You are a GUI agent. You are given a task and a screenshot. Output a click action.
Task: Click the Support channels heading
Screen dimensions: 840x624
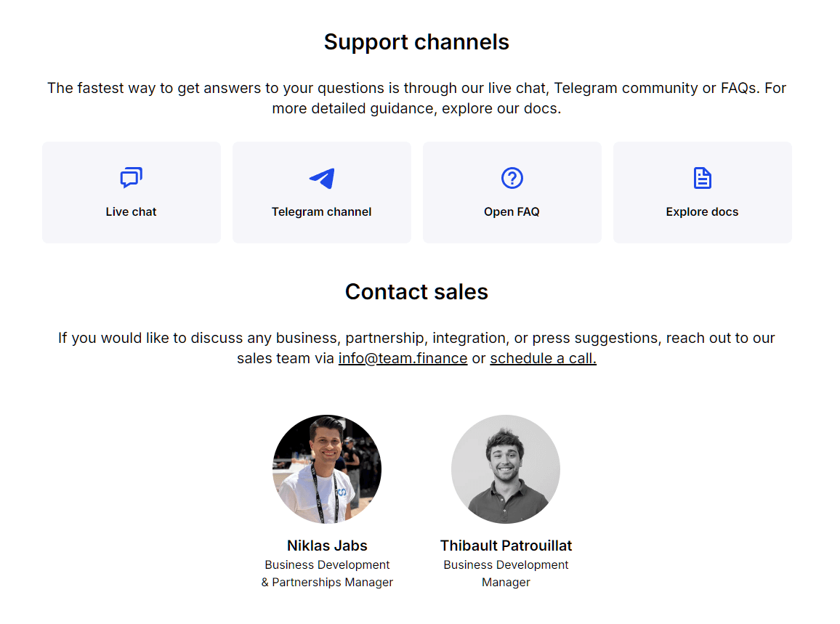pos(416,42)
